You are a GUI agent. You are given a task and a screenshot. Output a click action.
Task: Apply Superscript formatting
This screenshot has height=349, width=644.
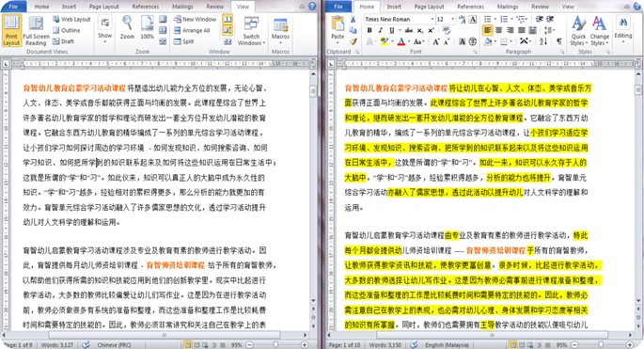(x=431, y=30)
